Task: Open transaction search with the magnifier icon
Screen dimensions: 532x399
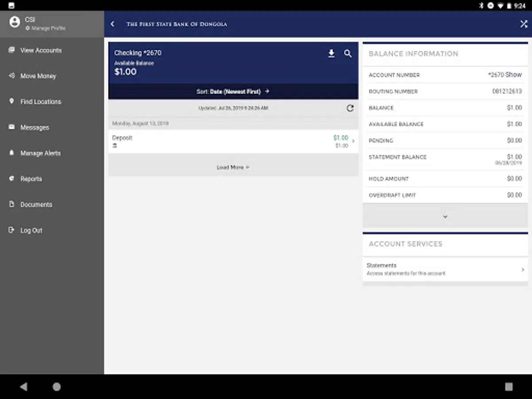Action: pos(348,53)
